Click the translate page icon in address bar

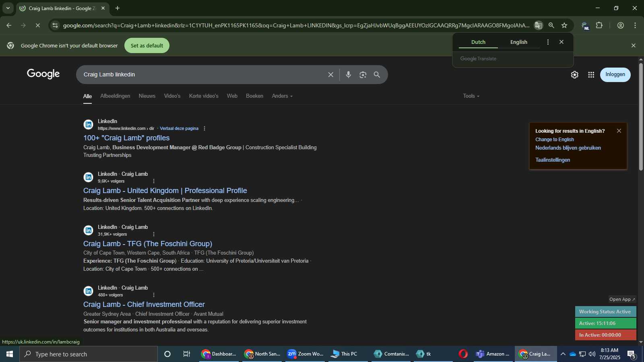[538, 25]
